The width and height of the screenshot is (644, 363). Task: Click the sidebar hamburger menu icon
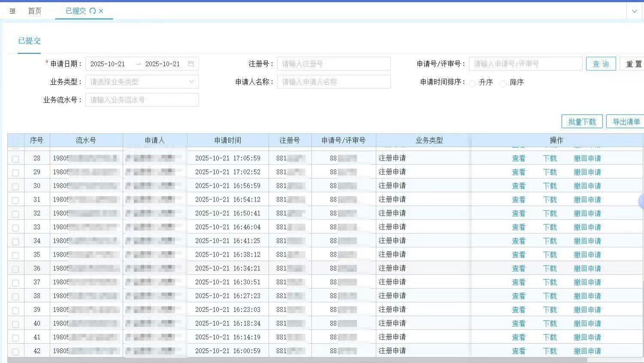click(x=12, y=11)
